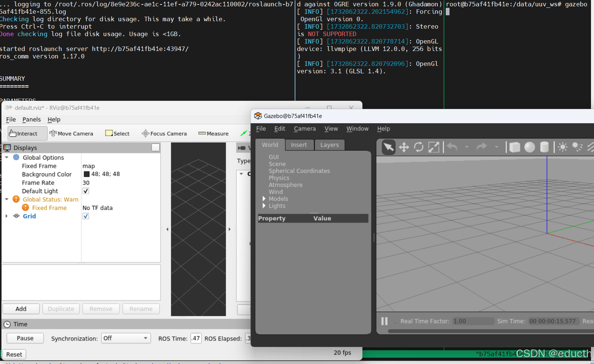Viewport: 594px width, 364px height.
Task: Select the Gazebo translate mode tool
Action: click(404, 147)
